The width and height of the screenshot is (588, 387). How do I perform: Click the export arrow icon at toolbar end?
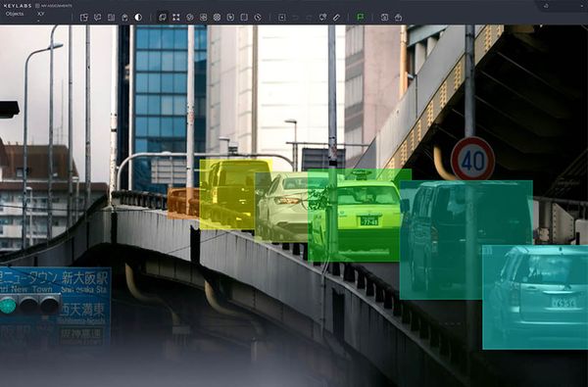click(398, 18)
